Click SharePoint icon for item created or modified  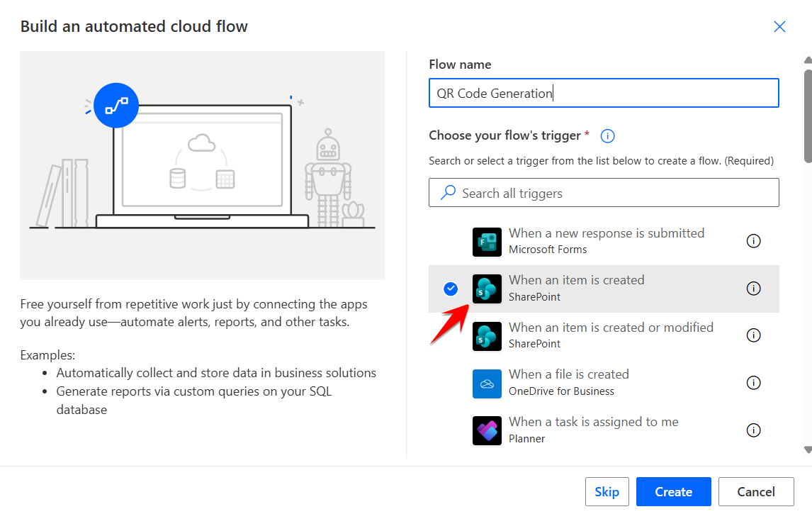(487, 336)
